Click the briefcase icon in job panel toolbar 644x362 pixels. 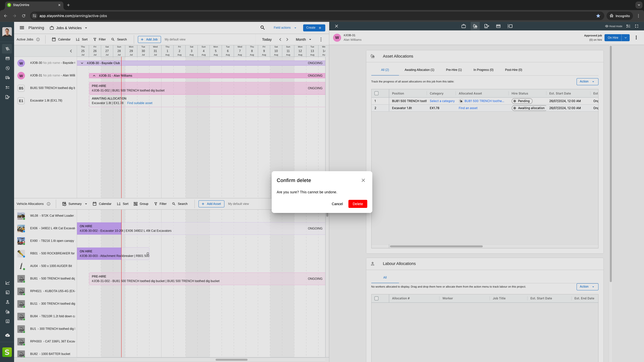pyautogui.click(x=463, y=26)
